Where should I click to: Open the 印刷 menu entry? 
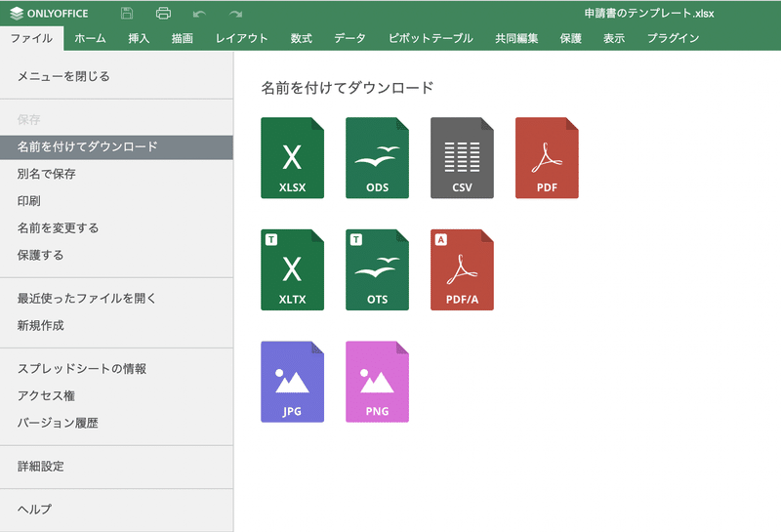[x=116, y=201]
